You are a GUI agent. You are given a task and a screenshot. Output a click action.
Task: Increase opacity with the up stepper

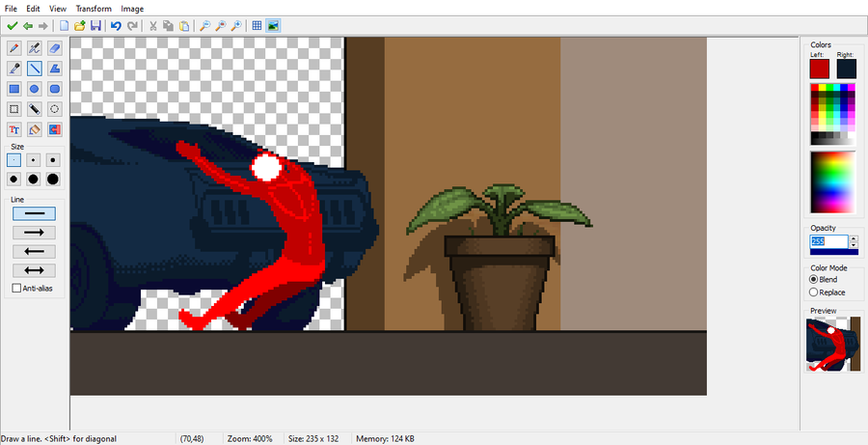click(854, 238)
